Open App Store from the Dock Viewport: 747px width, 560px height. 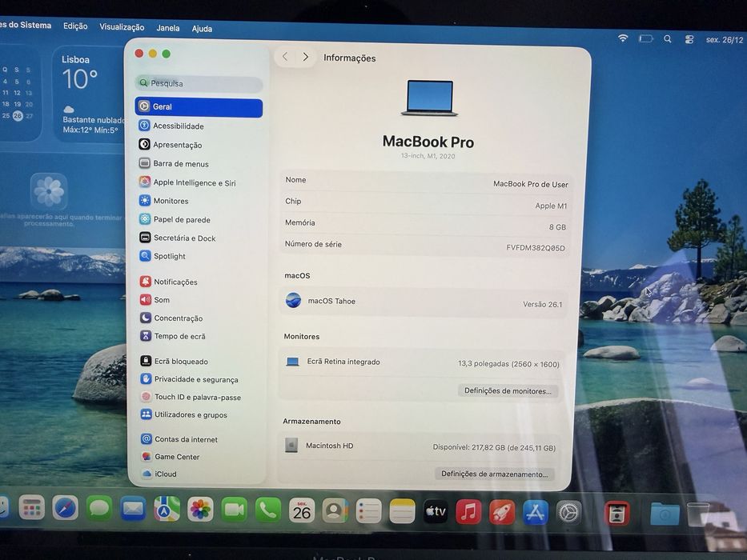tap(536, 513)
